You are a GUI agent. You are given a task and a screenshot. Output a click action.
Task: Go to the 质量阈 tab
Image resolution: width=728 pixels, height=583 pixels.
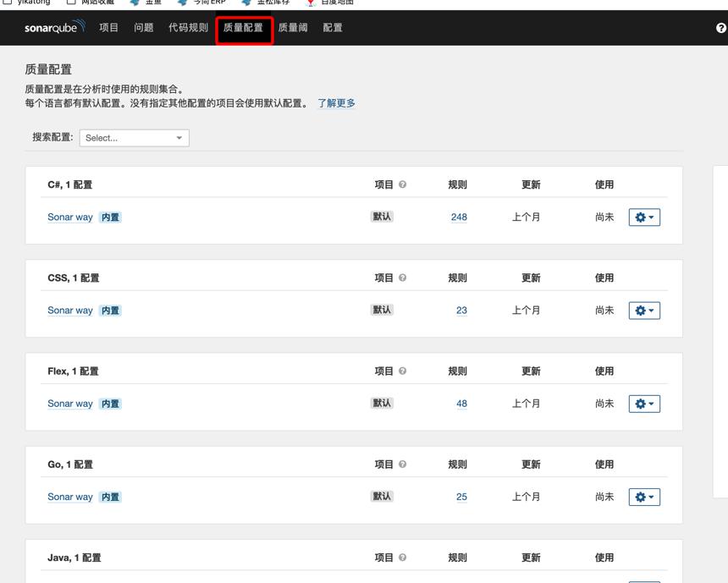(x=293, y=27)
